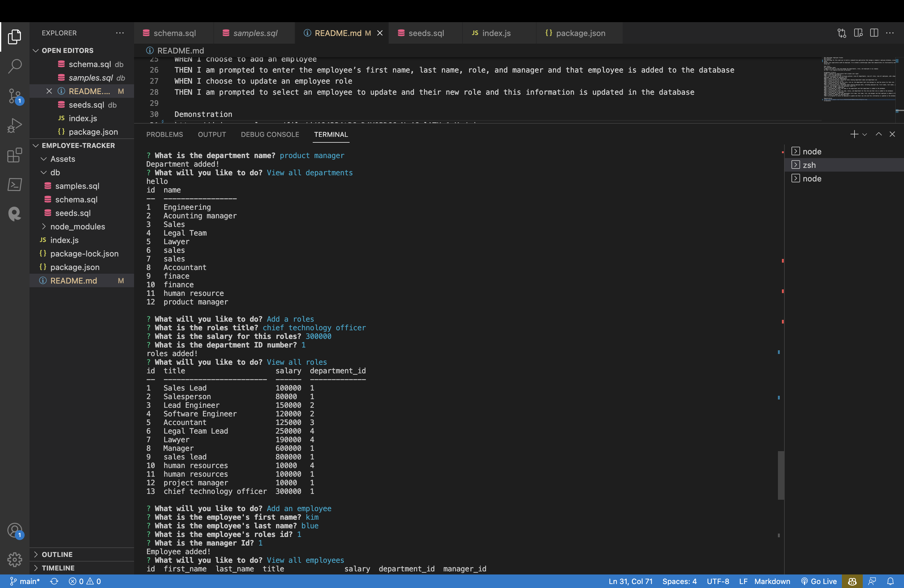Switch to samples.sql tab
This screenshot has height=588, width=904.
pyautogui.click(x=254, y=33)
